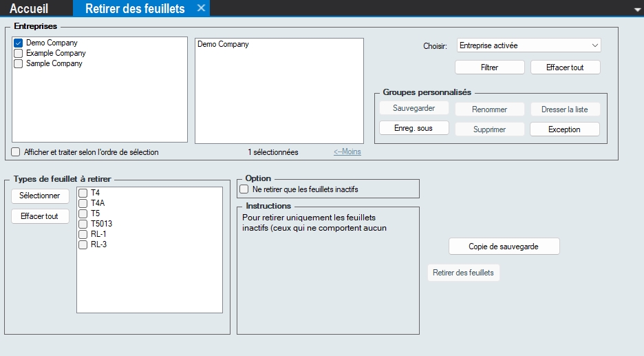
Task: Select the Retirer des feuillets tab
Action: coord(135,8)
